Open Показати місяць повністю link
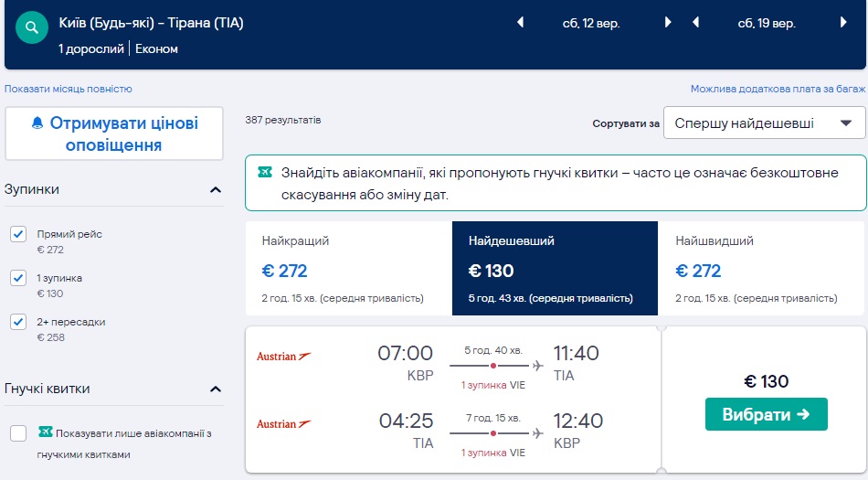868x480 pixels. (69, 89)
